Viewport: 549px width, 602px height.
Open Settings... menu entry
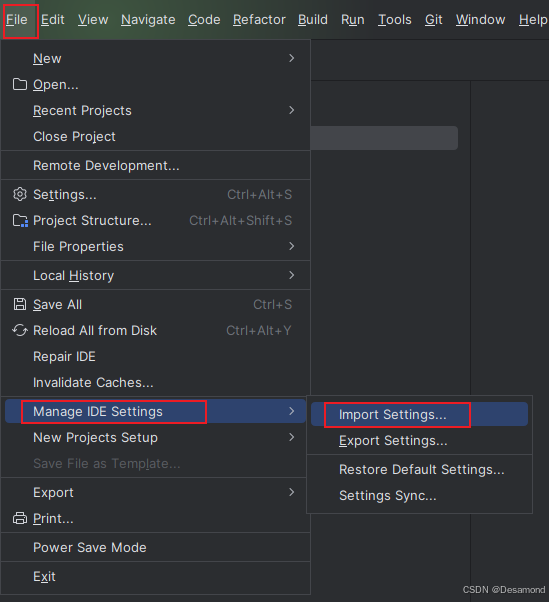tap(155, 195)
